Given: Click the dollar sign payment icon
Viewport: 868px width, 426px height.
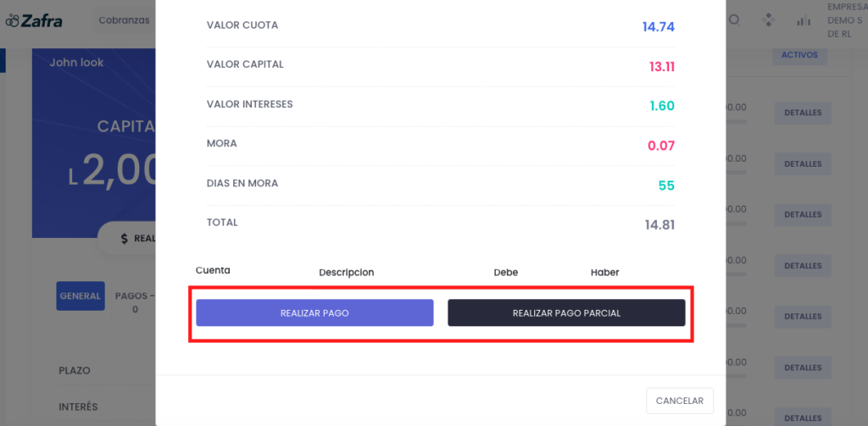Looking at the screenshot, I should [125, 239].
